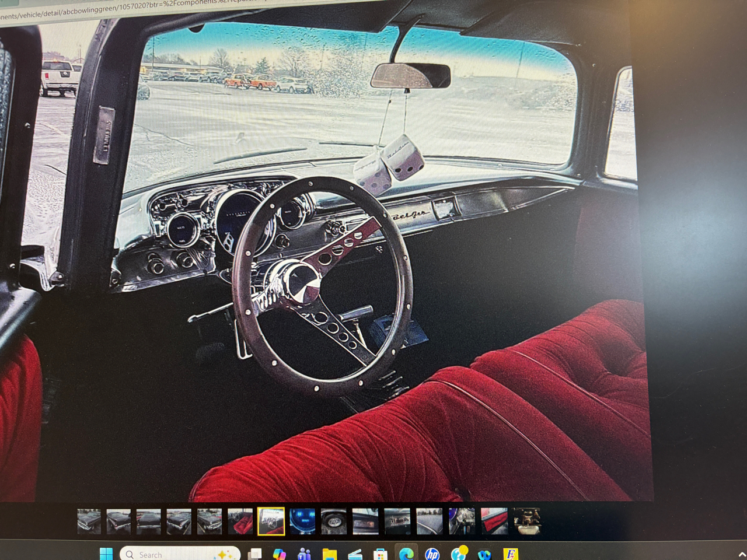This screenshot has width=747, height=560.
Task: Select the red seat interior thumbnail
Action: [240, 521]
